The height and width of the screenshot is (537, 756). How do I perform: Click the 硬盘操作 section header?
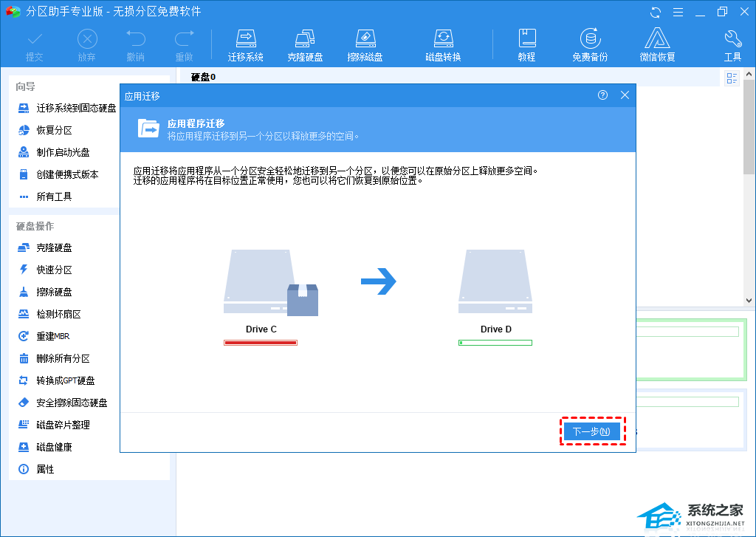(35, 226)
